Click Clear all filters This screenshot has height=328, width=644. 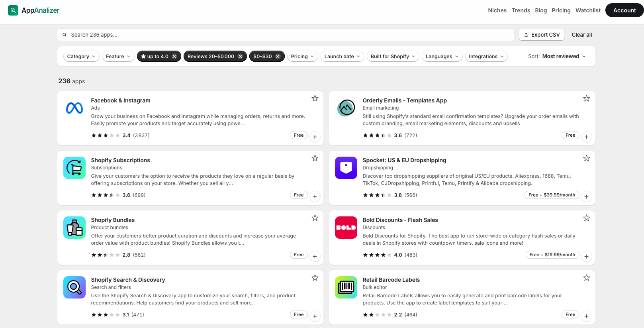(x=581, y=35)
